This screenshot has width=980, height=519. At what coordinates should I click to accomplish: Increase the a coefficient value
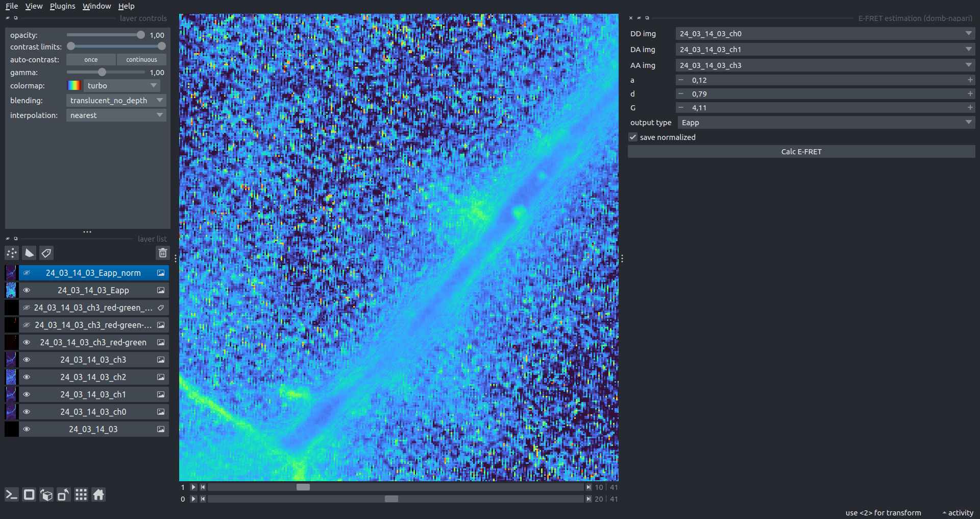click(970, 80)
